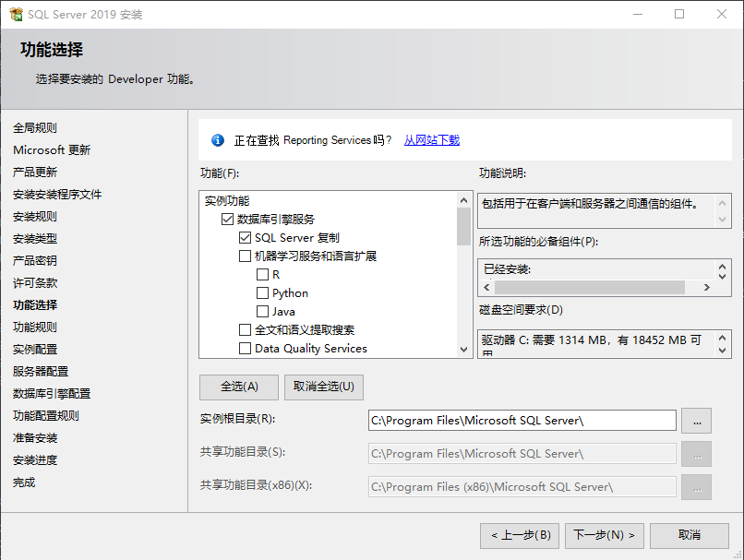Click the 实例根目录 path input field

522,421
